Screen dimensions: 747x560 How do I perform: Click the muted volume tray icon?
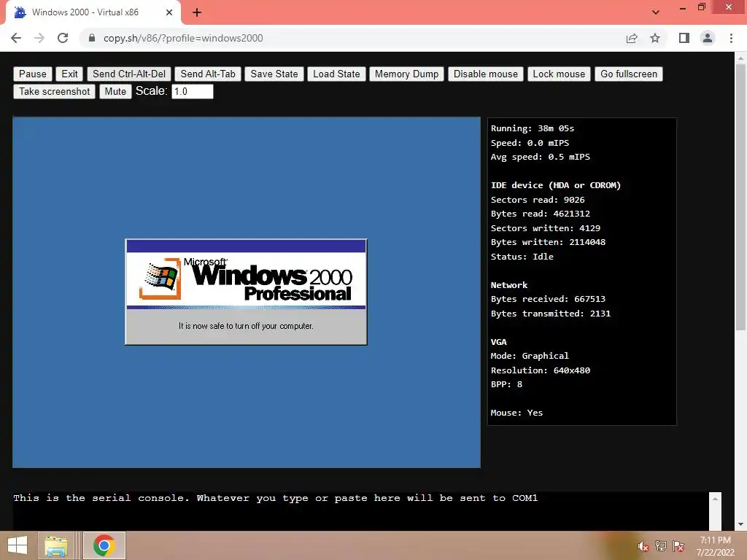click(643, 546)
